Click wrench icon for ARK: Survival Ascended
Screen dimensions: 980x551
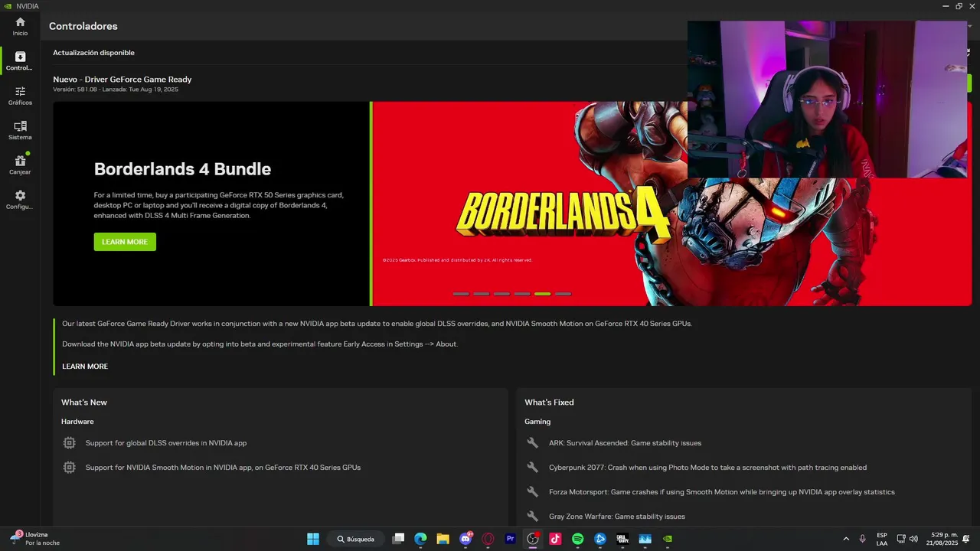click(533, 443)
